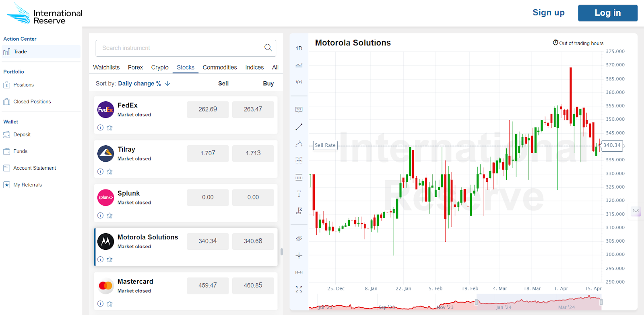Click the horizontal fit-width chart icon
The height and width of the screenshot is (315, 644).
coord(299,272)
